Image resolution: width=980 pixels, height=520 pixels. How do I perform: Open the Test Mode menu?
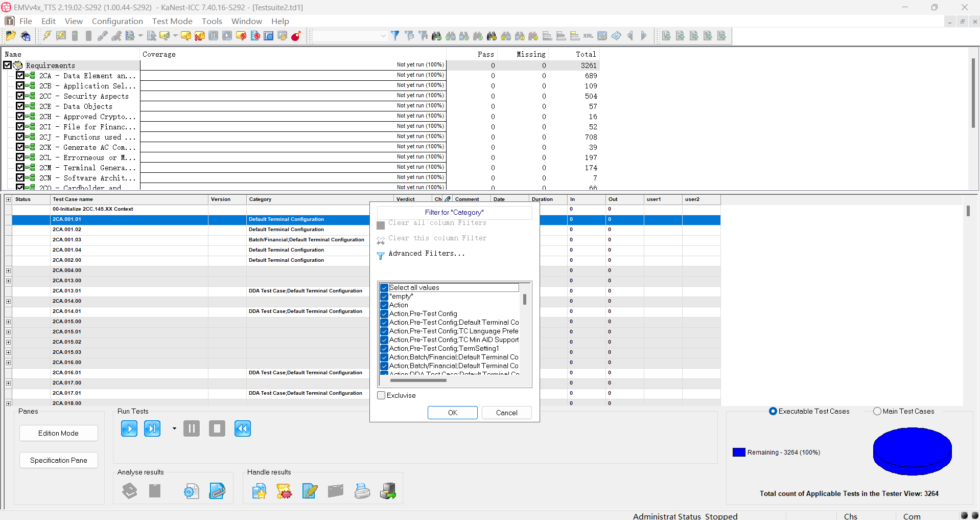click(172, 21)
